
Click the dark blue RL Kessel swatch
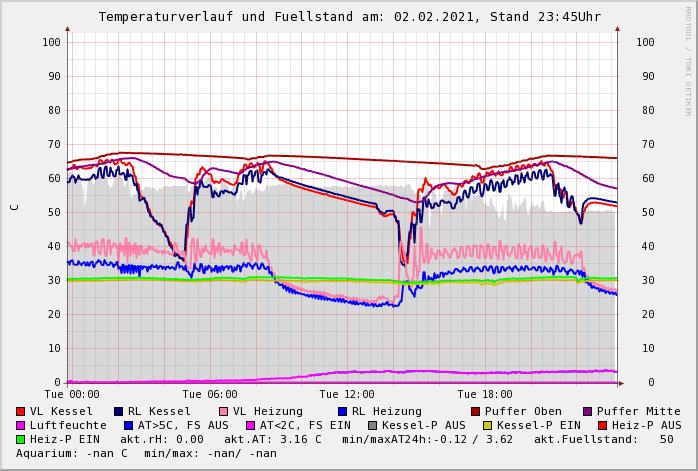click(x=119, y=411)
